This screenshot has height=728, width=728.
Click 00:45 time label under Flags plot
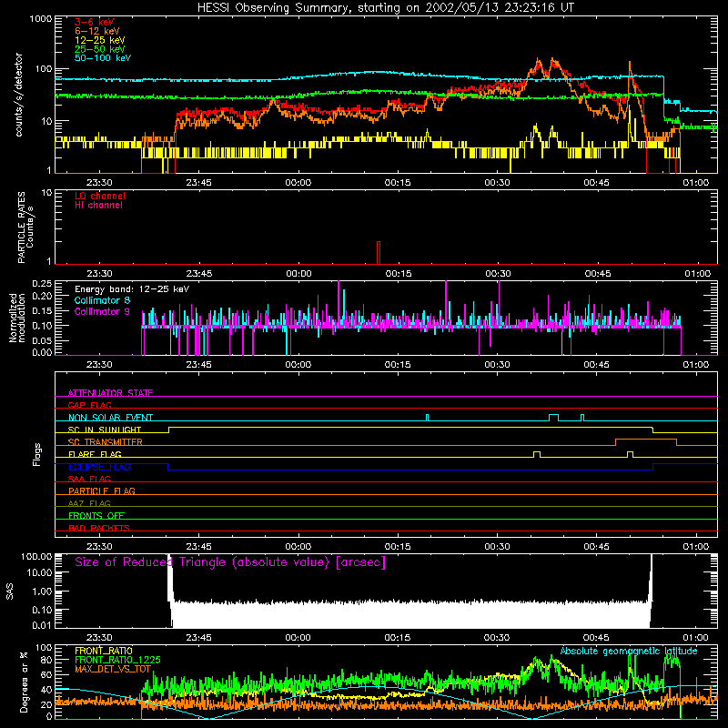[x=597, y=547]
